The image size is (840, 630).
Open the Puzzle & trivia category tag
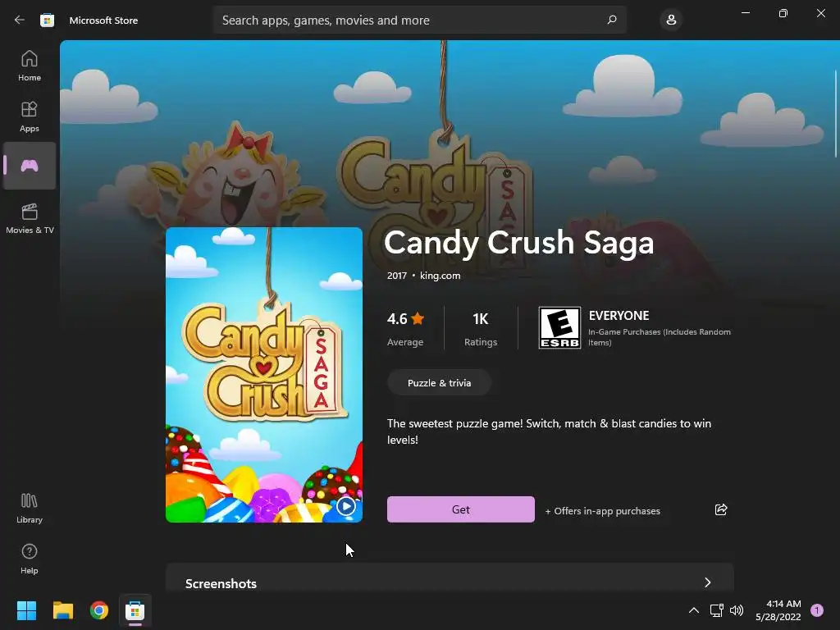coord(440,383)
